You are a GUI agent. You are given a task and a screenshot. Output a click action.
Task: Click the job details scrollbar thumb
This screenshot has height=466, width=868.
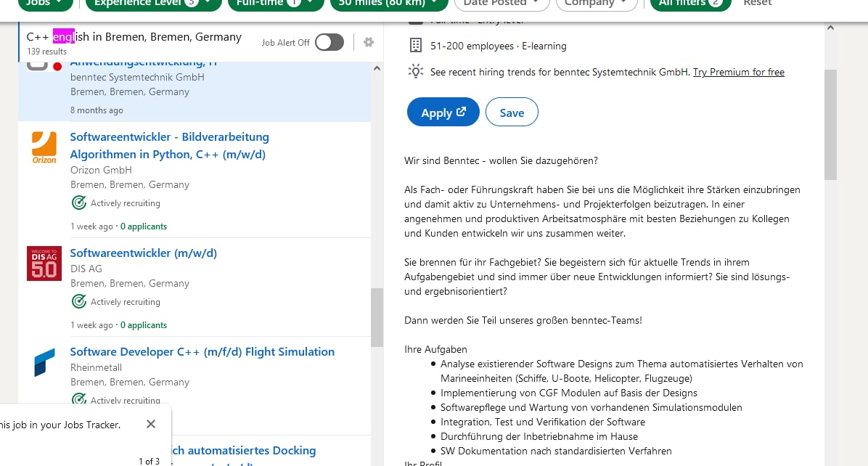(x=830, y=125)
